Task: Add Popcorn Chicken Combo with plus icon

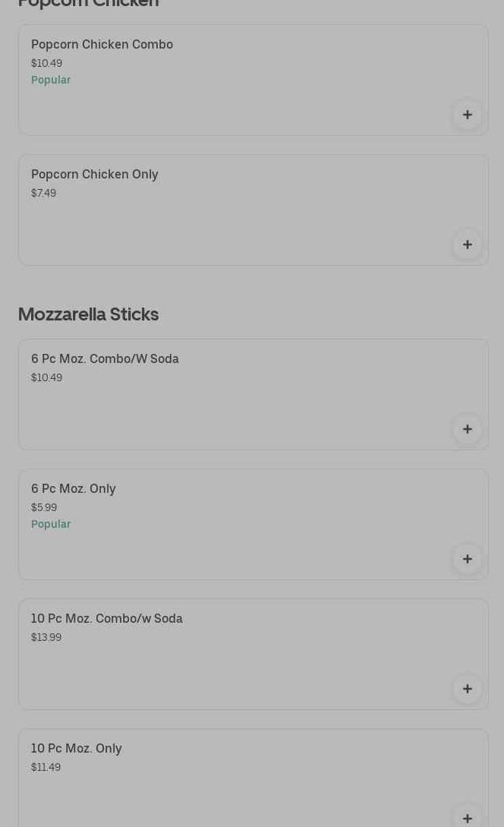Action: 468,115
